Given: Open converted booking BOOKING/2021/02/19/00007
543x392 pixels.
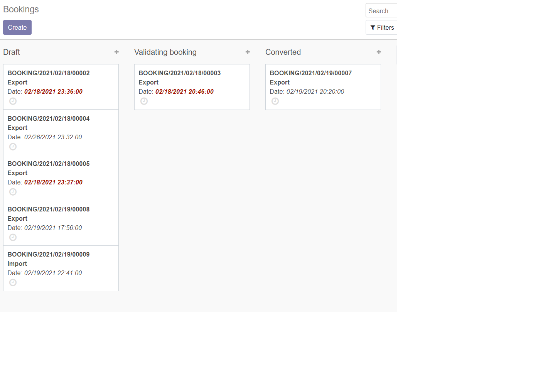Looking at the screenshot, I should click(x=310, y=73).
